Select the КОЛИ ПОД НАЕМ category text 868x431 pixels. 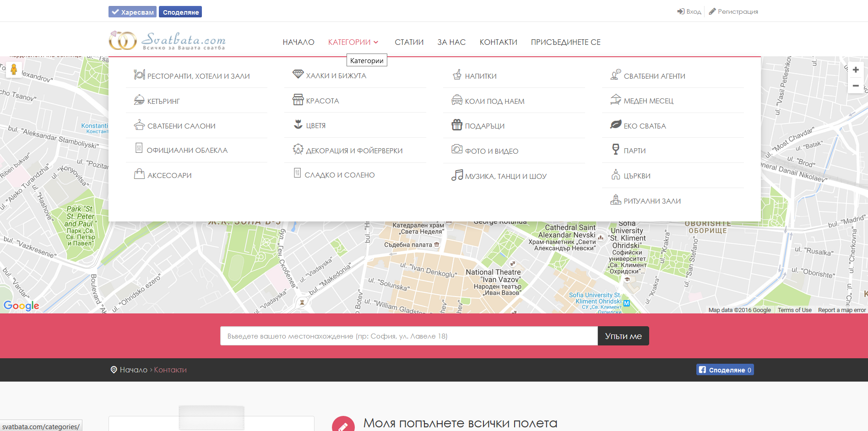pos(494,101)
